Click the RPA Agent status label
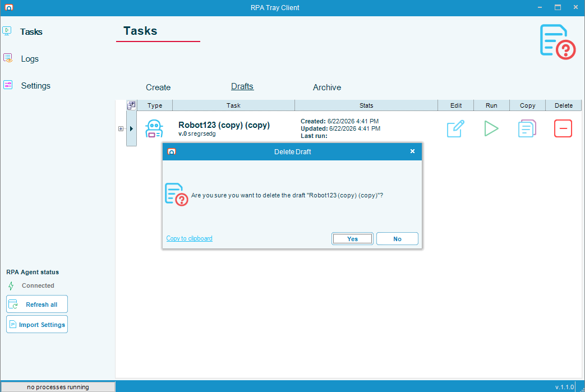 (x=33, y=273)
